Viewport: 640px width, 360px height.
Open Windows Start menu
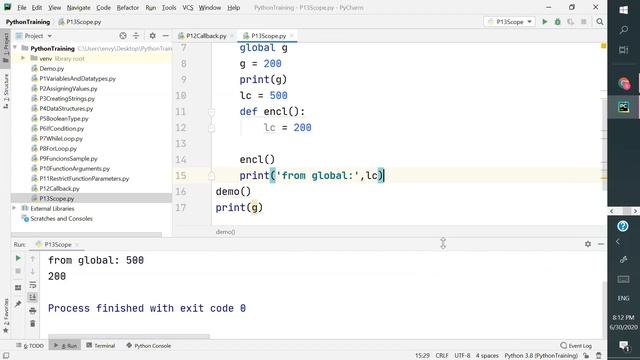[x=623, y=10]
